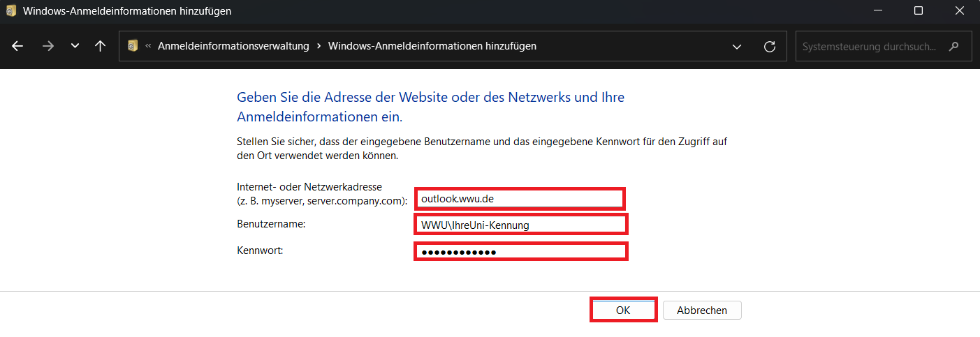The image size is (980, 337).
Task: Select breadcrumb Windows-Anmeldeinformationen hinzufügen
Action: pyautogui.click(x=432, y=46)
